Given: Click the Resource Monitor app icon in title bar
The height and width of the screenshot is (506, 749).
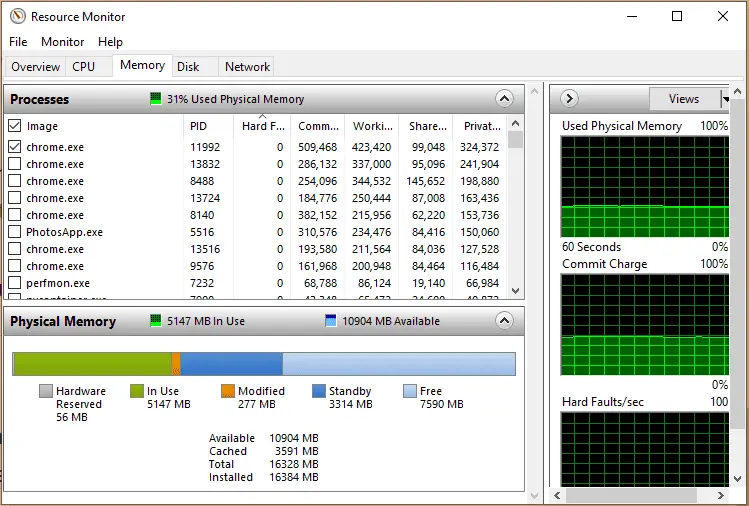Looking at the screenshot, I should pyautogui.click(x=18, y=17).
